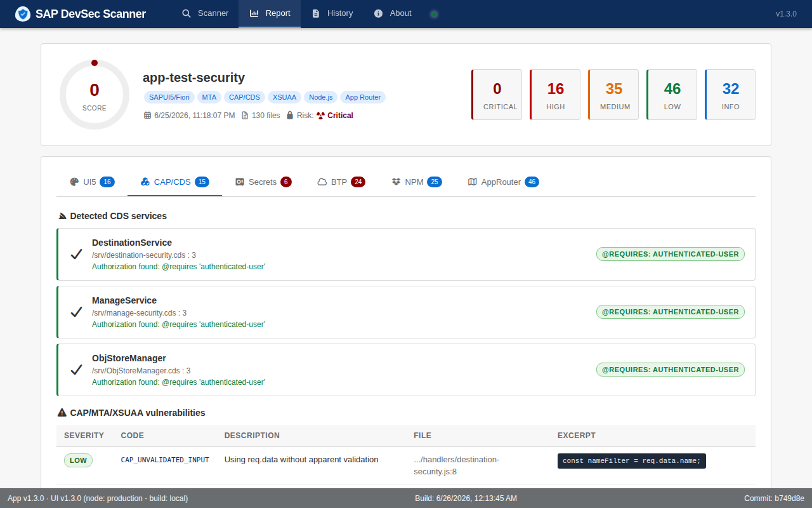Switch to the CAP/CDS tab
Screen dimensions: 812x508
[174, 182]
